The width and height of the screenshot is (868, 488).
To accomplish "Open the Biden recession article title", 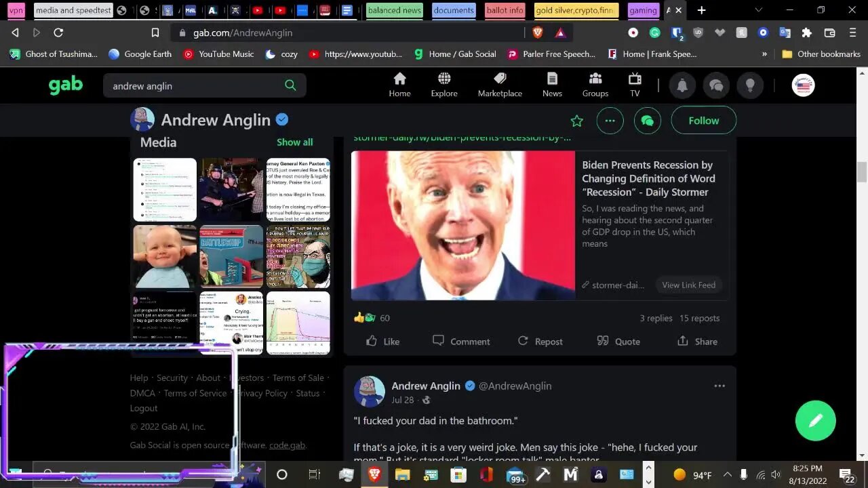I will coord(648,178).
